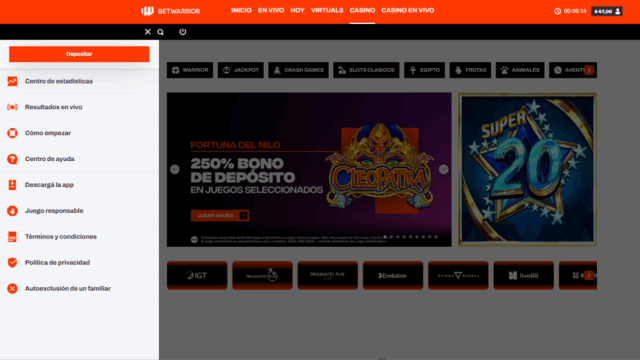Click the power logout icon
640x360 pixels.
pos(182,32)
